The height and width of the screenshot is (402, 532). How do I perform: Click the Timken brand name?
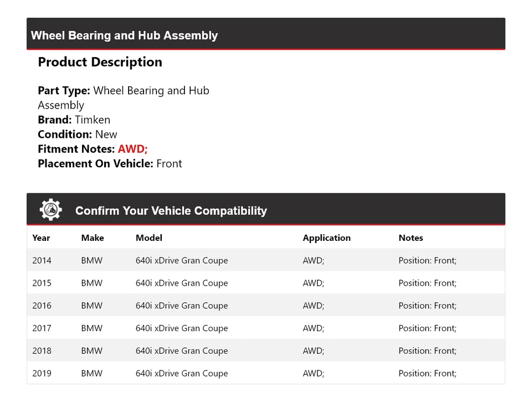tap(93, 120)
